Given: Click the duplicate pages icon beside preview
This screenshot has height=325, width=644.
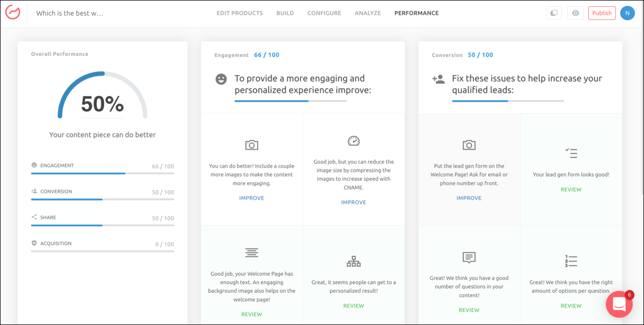Looking at the screenshot, I should click(x=553, y=13).
